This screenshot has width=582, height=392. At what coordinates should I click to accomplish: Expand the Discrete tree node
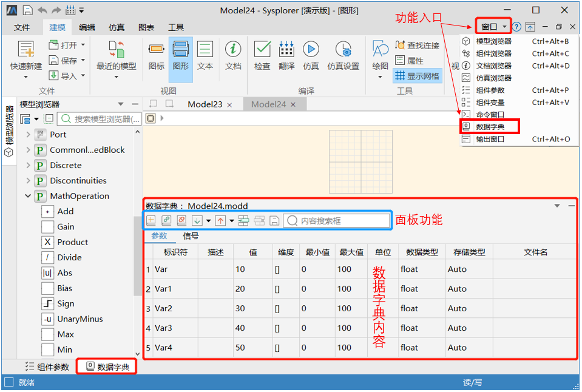(28, 165)
